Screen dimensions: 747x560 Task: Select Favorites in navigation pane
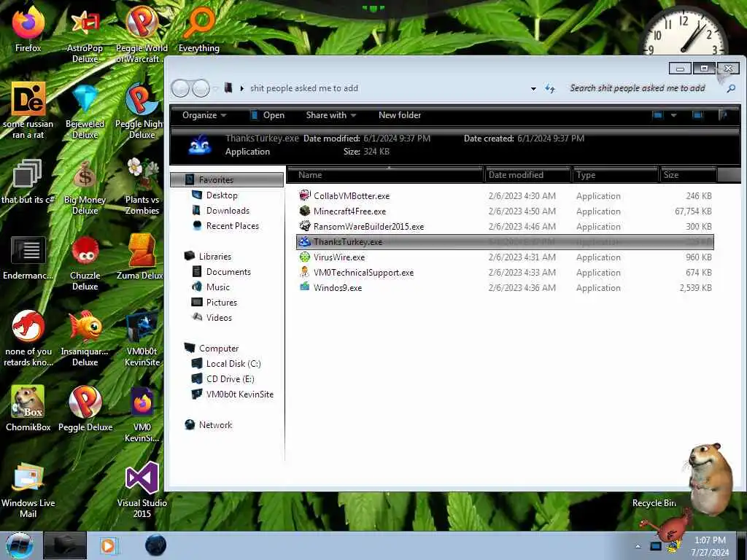227,179
